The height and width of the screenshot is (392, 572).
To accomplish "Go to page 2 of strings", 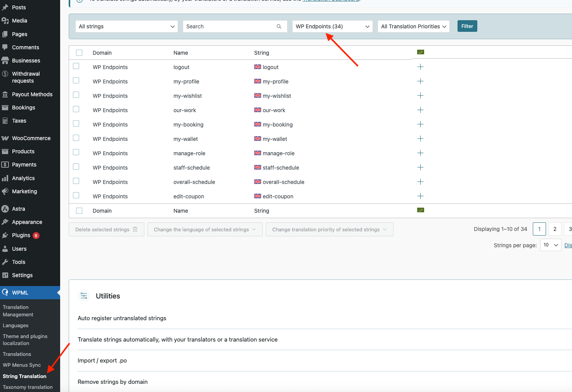I will coord(555,229).
